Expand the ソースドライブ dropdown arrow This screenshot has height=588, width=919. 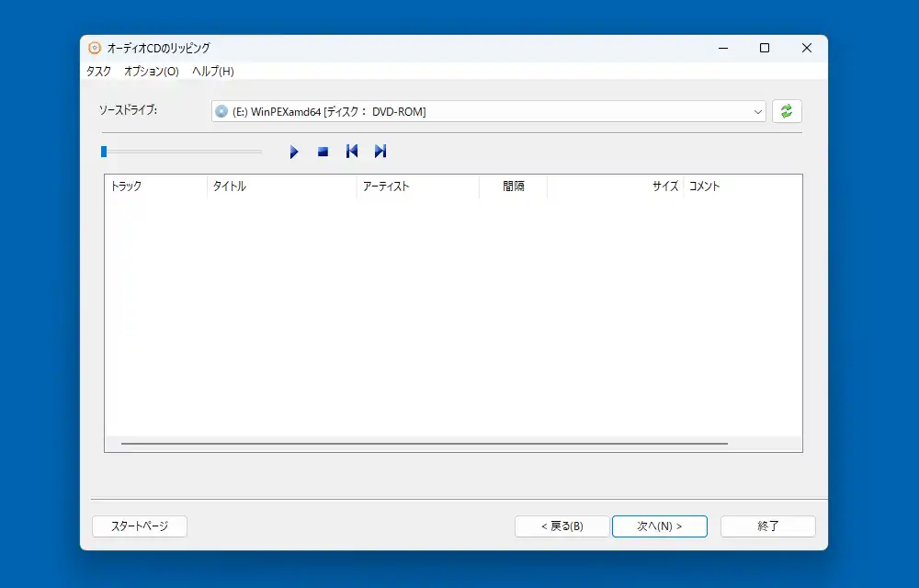coord(758,111)
